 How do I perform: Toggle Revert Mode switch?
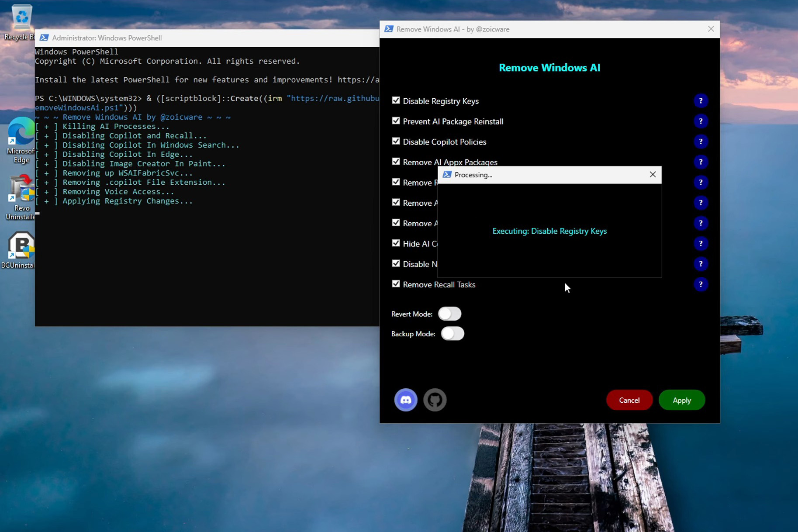(x=449, y=314)
